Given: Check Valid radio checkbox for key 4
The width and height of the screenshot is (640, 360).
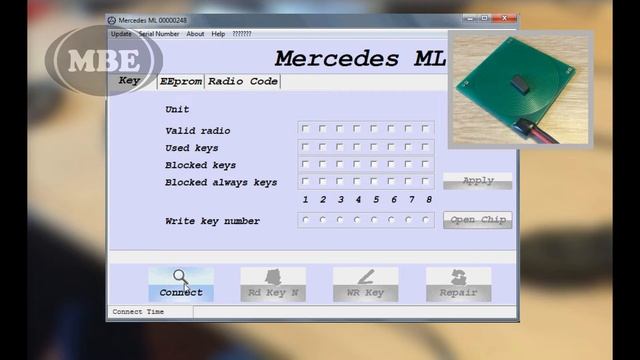Looking at the screenshot, I should pos(357,129).
